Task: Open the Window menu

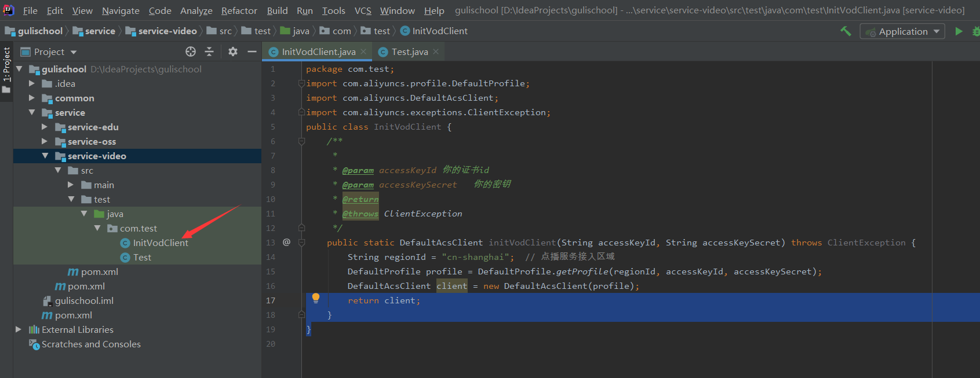Action: coord(398,10)
